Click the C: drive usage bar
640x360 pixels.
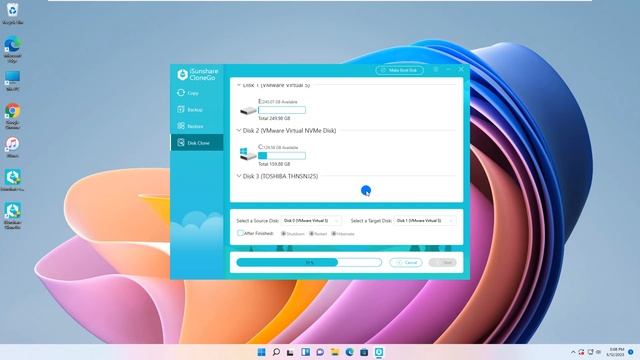pos(282,156)
